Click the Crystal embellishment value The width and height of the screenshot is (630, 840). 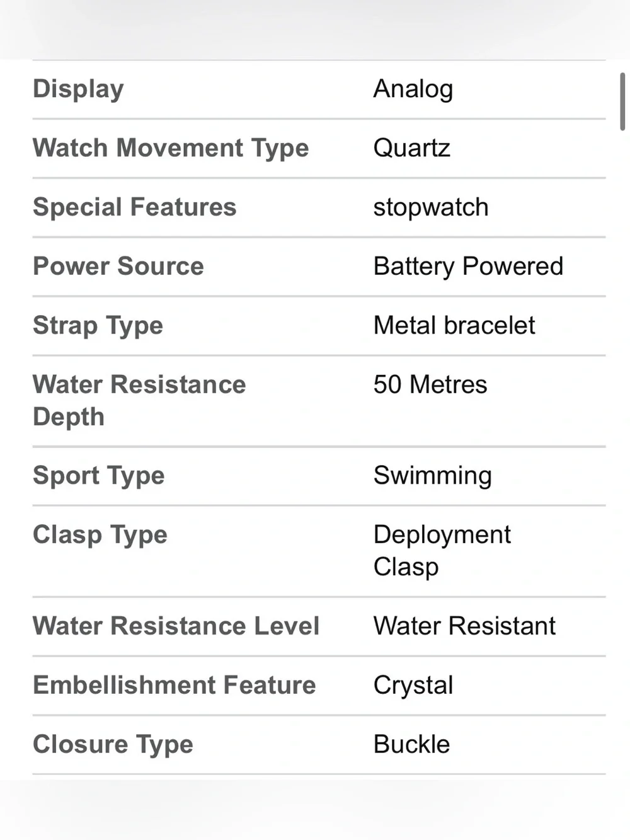(413, 686)
